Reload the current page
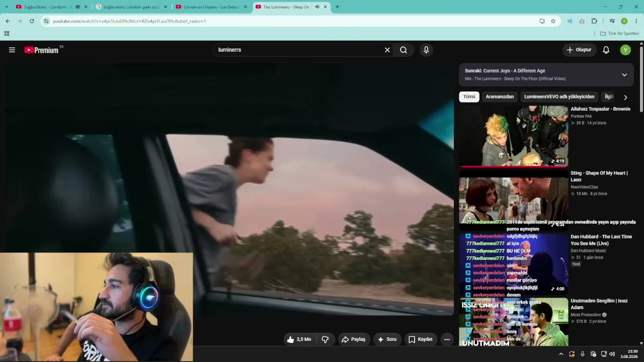 pyautogui.click(x=32, y=21)
